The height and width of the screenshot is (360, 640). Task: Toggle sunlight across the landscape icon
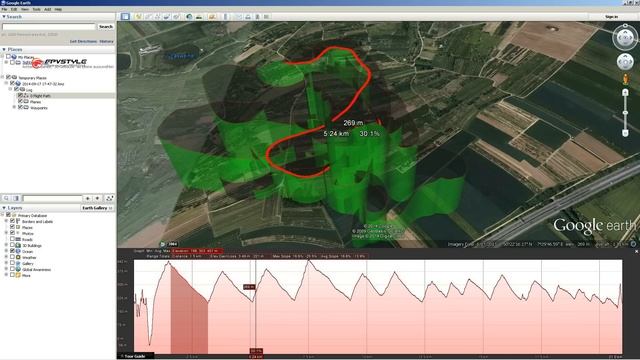[199, 17]
